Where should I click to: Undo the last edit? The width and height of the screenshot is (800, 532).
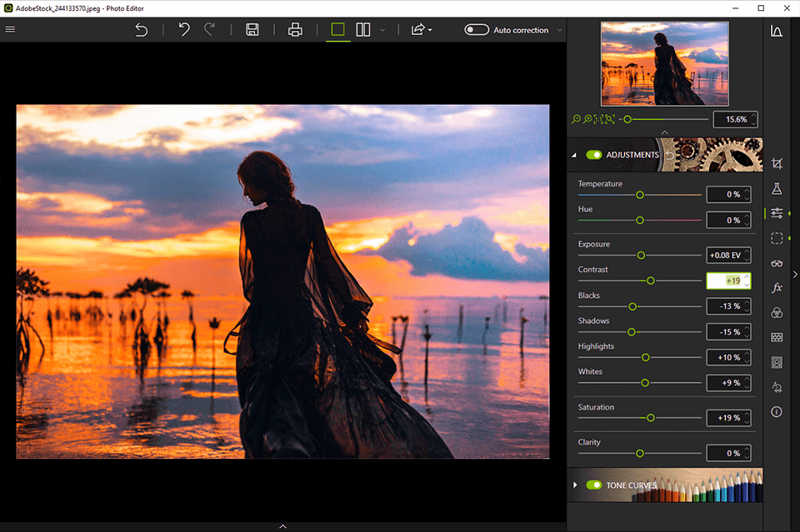(x=183, y=30)
